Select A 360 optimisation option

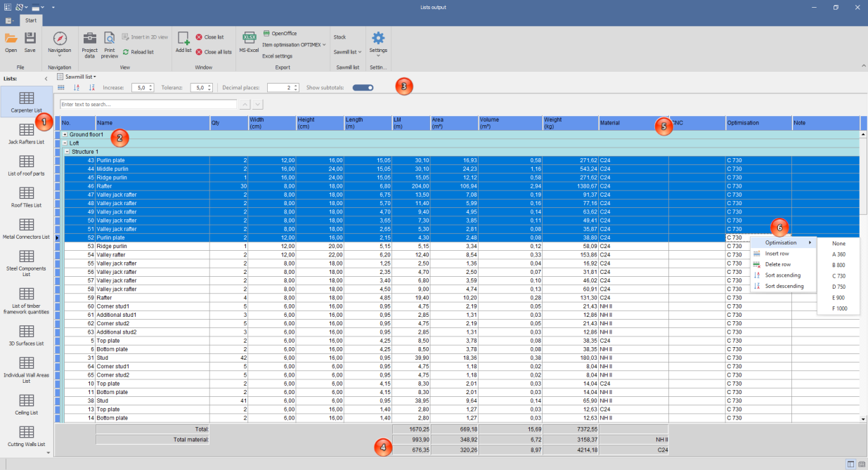pyautogui.click(x=838, y=254)
